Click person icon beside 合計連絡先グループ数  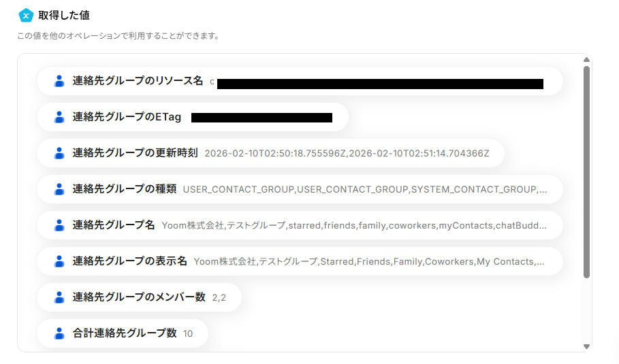(59, 333)
